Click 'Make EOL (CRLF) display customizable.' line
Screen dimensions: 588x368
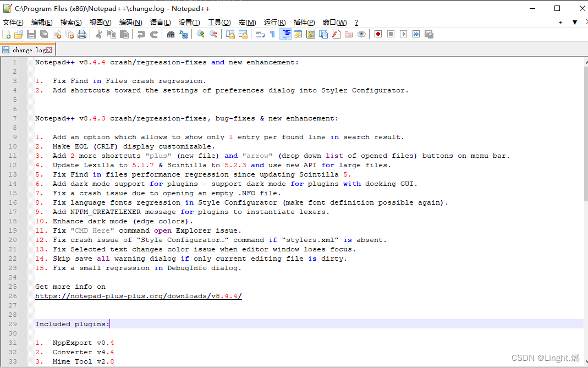134,146
